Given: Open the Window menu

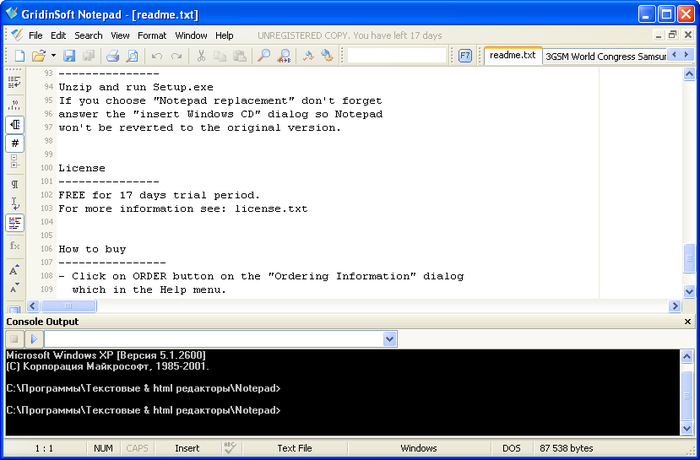Looking at the screenshot, I should coord(191,36).
